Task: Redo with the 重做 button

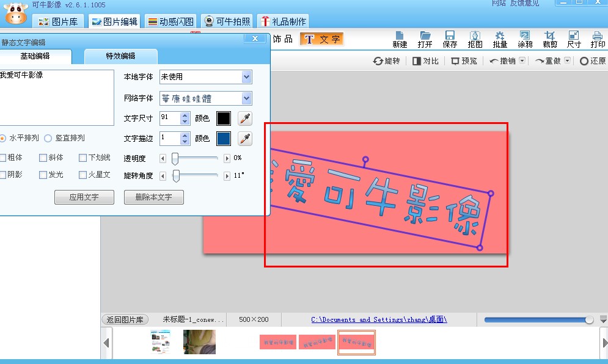Action: (548, 61)
